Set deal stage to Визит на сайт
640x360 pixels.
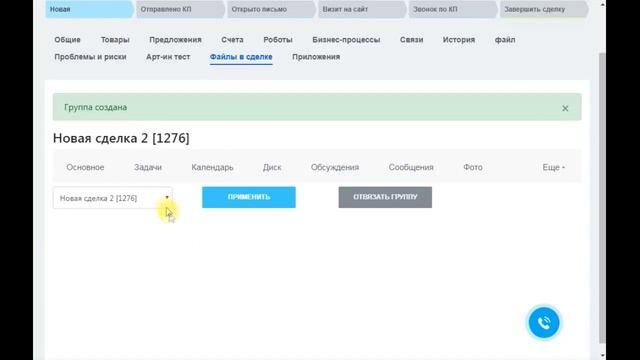coord(362,9)
